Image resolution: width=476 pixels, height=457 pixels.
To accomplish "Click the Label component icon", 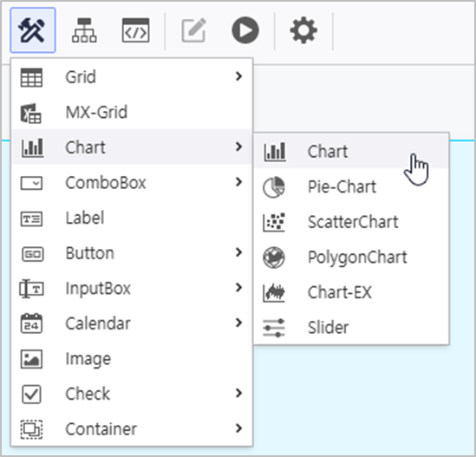I will [x=31, y=219].
